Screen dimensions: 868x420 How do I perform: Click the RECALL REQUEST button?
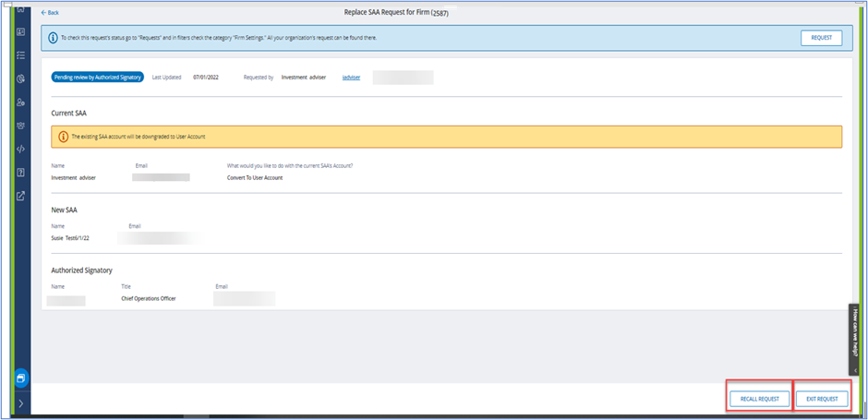tap(758, 399)
